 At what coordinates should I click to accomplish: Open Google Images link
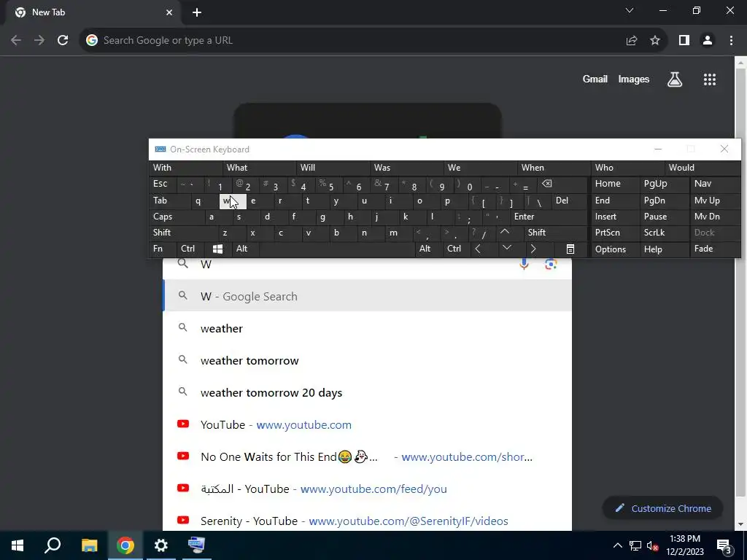634,79
